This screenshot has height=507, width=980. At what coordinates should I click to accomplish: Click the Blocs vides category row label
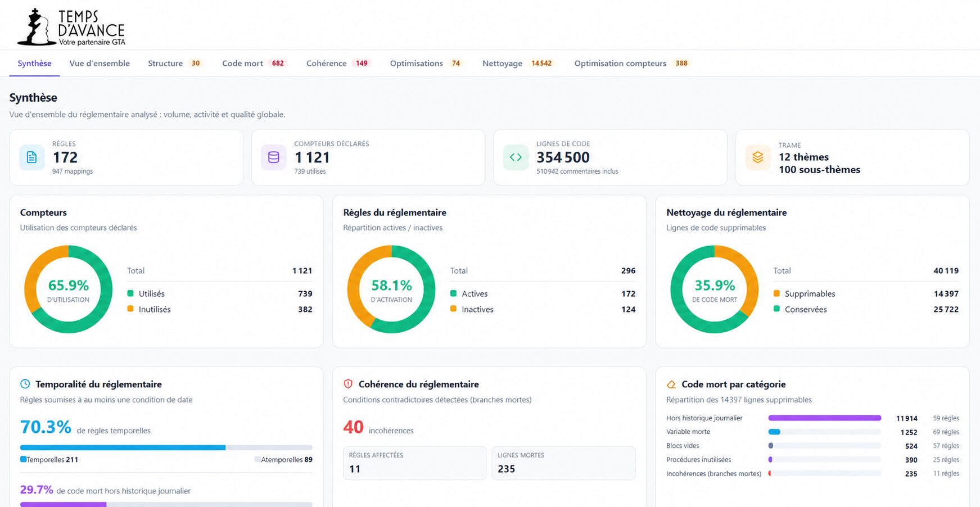(x=683, y=446)
